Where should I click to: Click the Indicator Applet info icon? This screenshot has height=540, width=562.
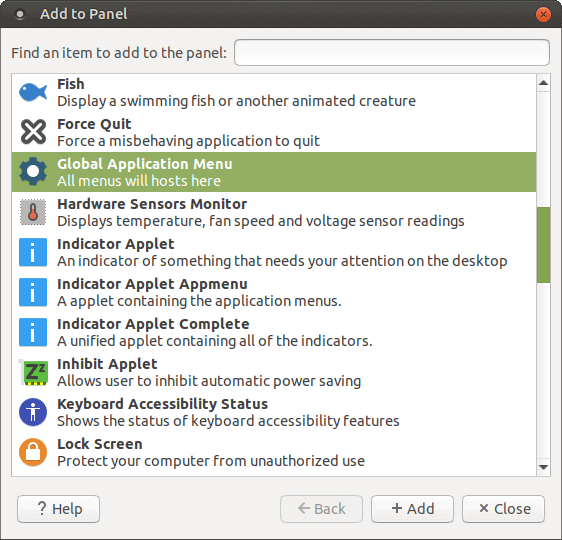(33, 252)
